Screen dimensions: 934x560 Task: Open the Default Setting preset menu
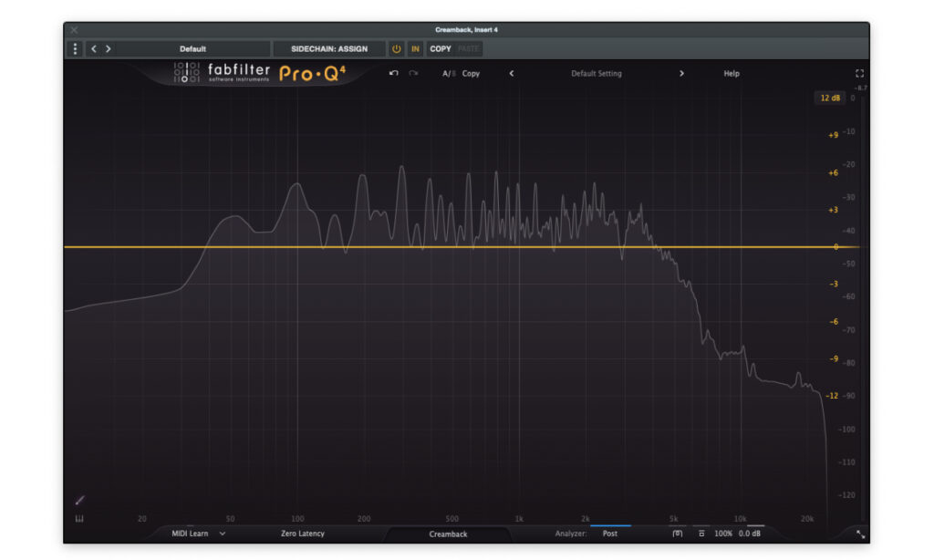click(597, 73)
